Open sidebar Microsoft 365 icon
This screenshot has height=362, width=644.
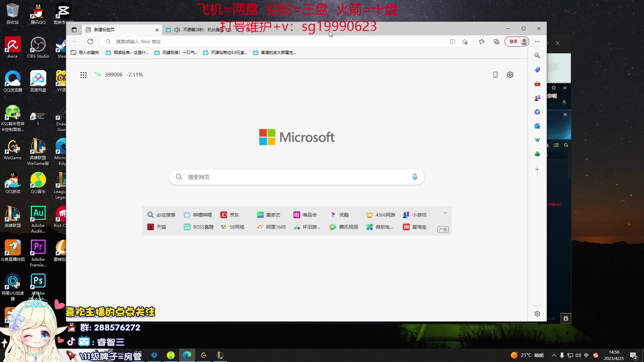(x=537, y=112)
